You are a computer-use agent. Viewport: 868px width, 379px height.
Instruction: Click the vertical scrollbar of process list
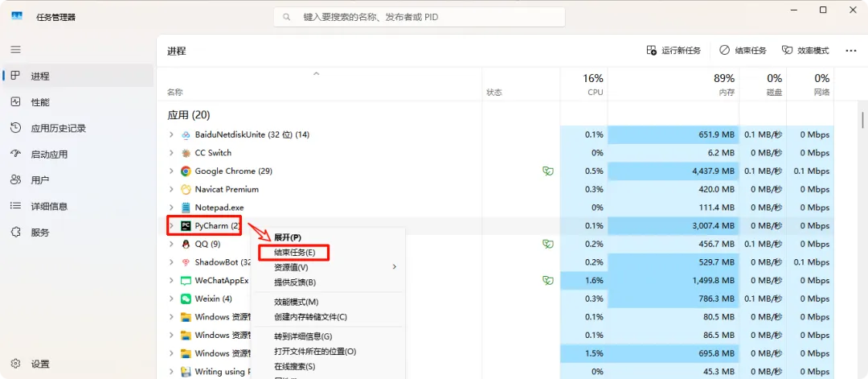pos(862,119)
